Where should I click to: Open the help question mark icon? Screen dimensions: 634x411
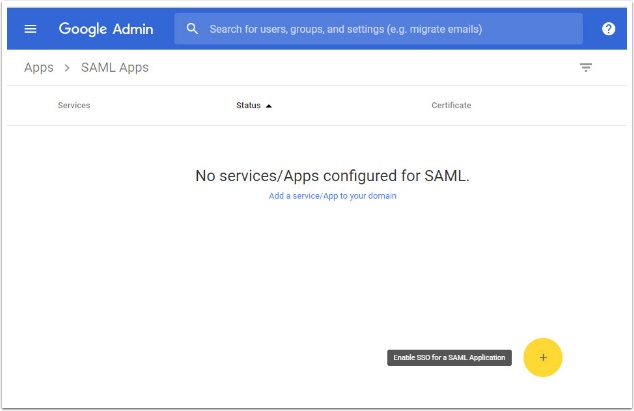pyautogui.click(x=608, y=29)
